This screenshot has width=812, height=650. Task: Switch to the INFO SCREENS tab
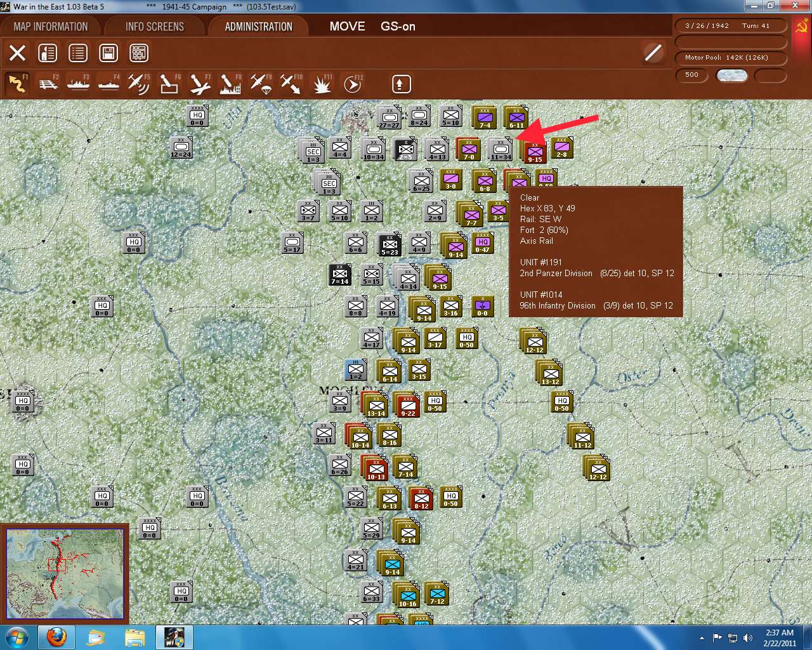[154, 27]
